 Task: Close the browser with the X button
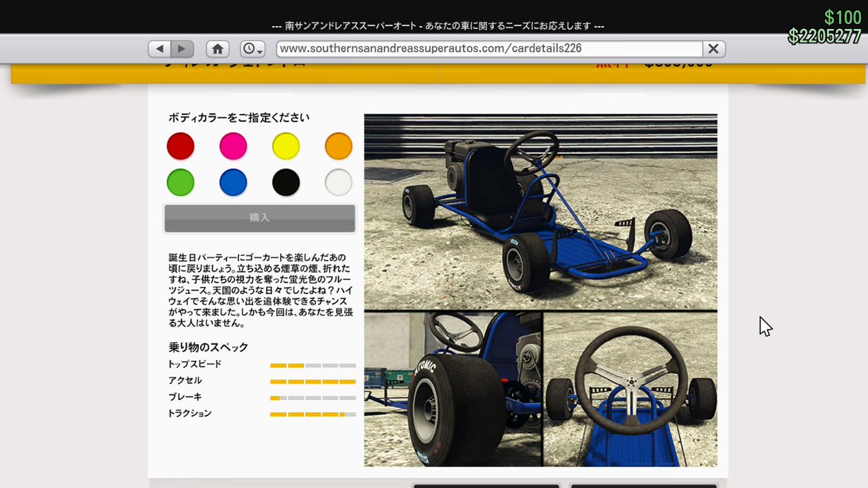(713, 48)
